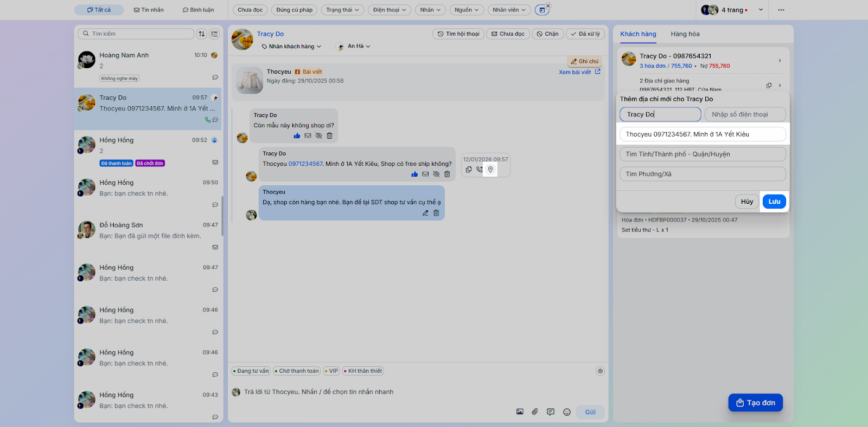The height and width of the screenshot is (427, 868).
Task: Click the 'Chặn' block button
Action: coord(548,34)
